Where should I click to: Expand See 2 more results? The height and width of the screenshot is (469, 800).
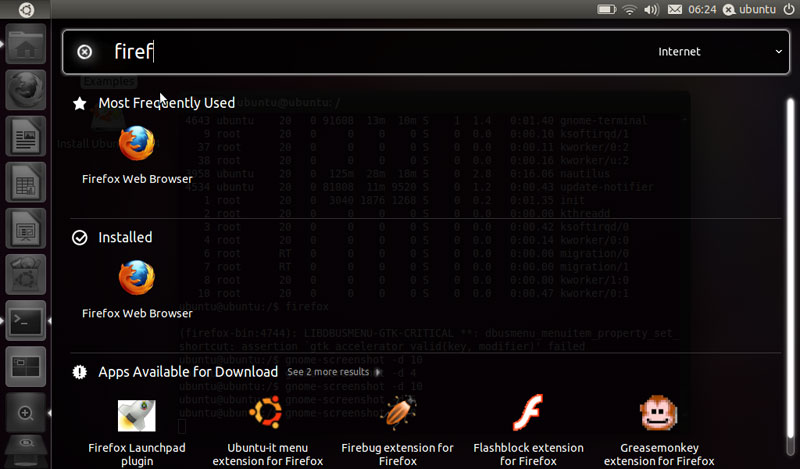pyautogui.click(x=334, y=372)
